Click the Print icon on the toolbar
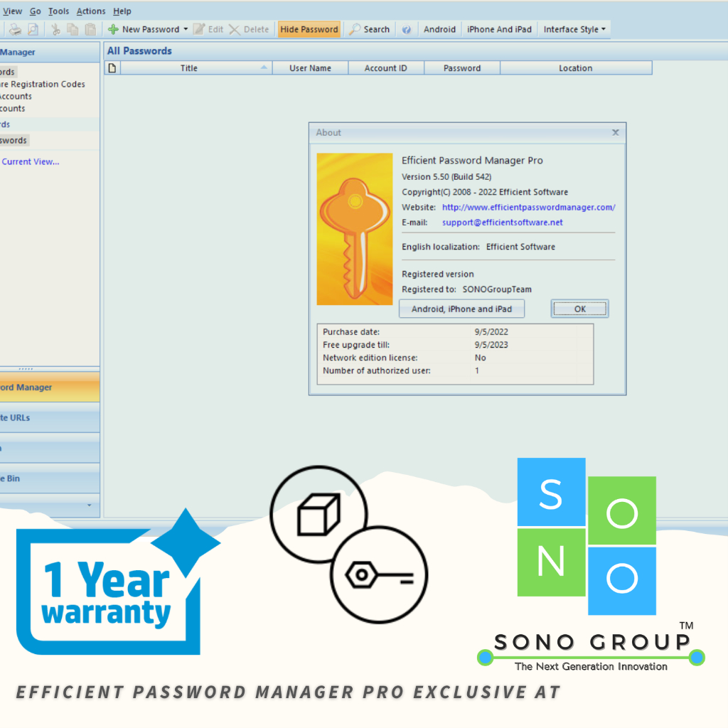The width and height of the screenshot is (728, 728). pos(14,29)
